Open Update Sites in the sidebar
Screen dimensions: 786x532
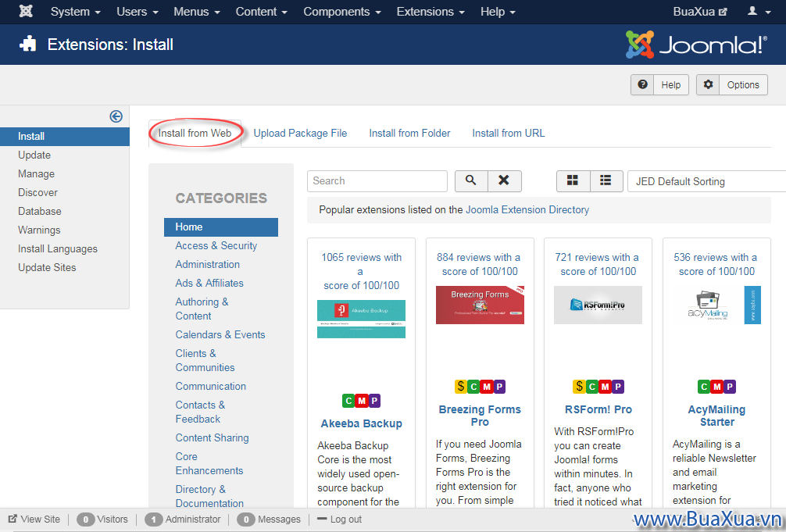point(47,267)
